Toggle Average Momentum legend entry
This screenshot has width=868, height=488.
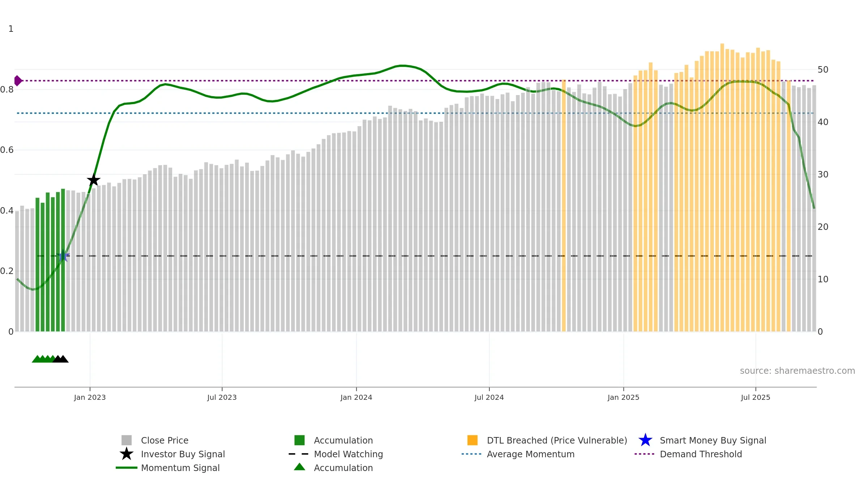tap(531, 454)
